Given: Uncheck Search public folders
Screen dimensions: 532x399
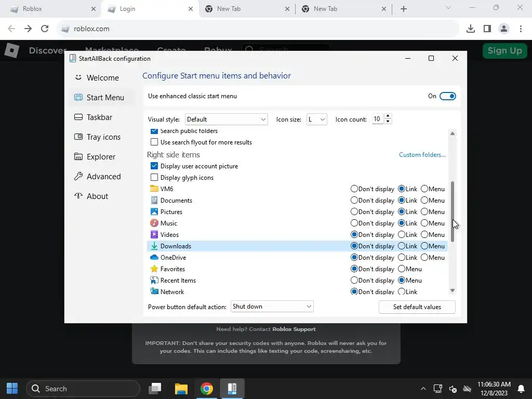Looking at the screenshot, I should 154,131.
